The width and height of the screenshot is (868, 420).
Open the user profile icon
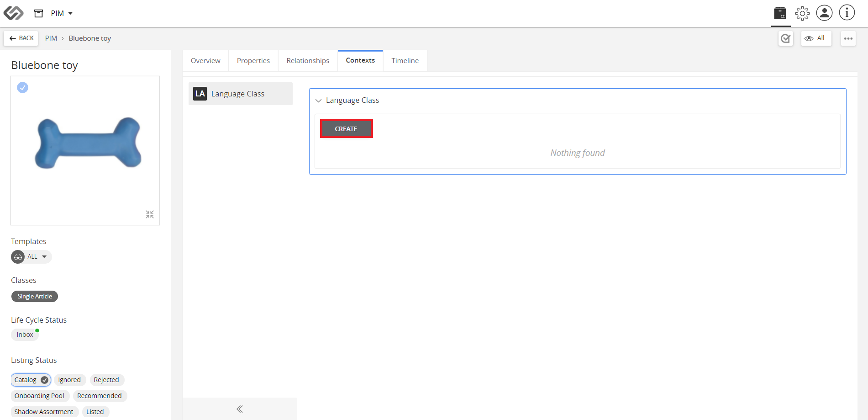(x=825, y=13)
